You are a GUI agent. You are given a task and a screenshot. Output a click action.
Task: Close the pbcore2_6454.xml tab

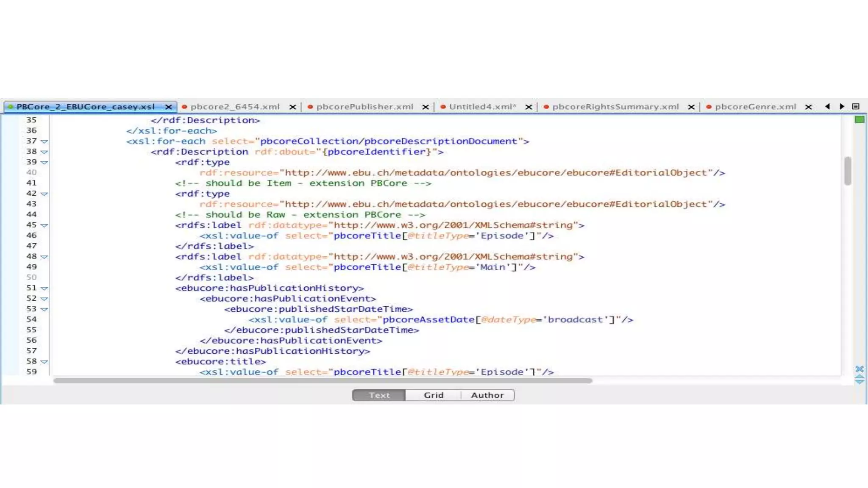coord(292,107)
